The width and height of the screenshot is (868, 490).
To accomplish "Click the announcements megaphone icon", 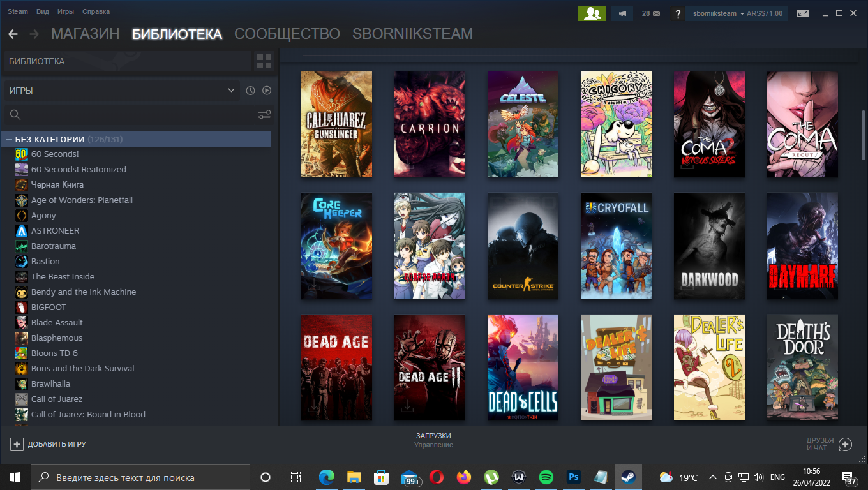I will pyautogui.click(x=622, y=13).
